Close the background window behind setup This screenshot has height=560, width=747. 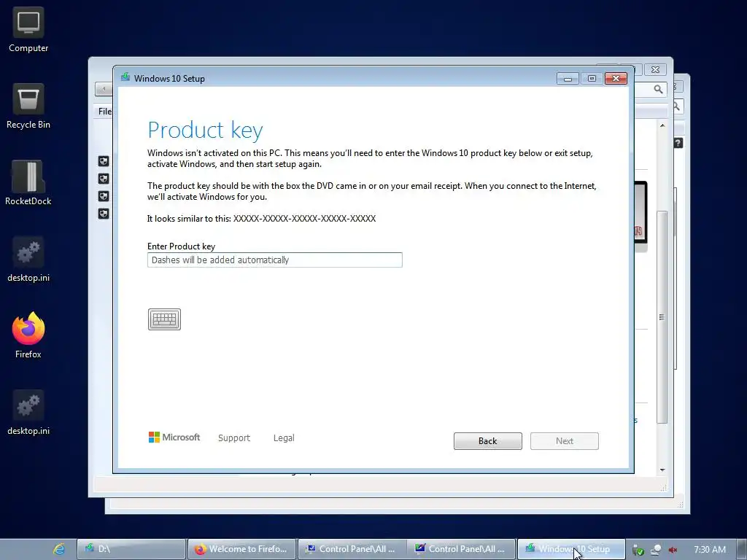point(656,69)
